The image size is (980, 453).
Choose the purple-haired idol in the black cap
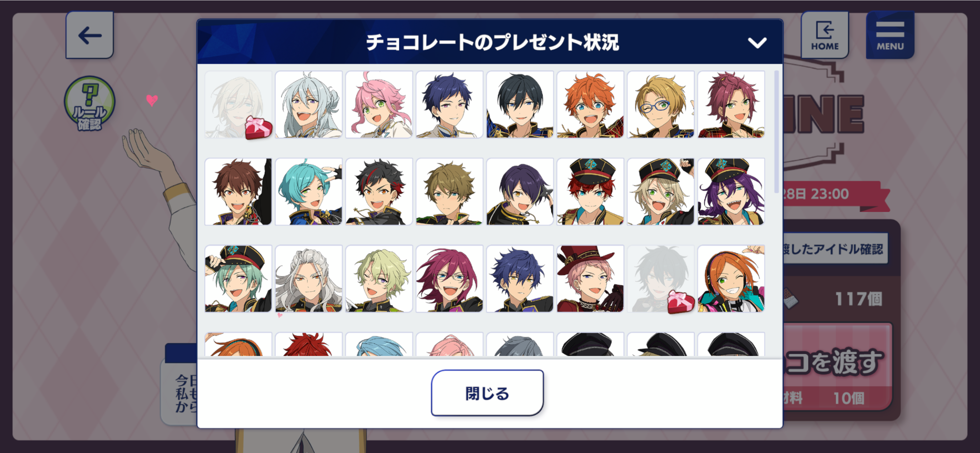731,192
